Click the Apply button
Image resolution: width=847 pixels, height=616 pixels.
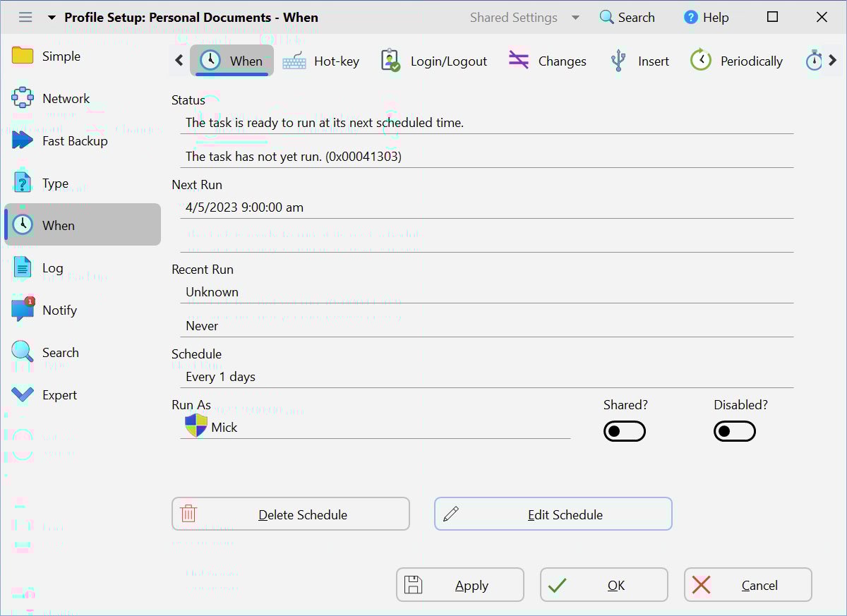[460, 585]
